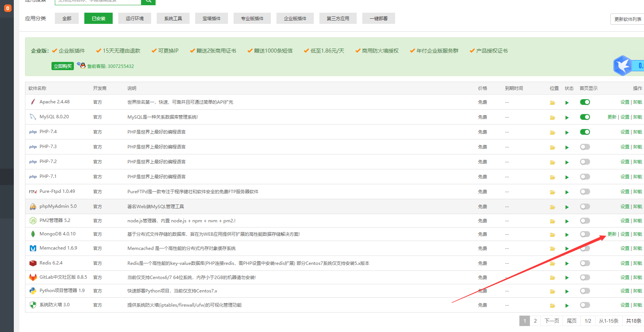Click 卸载 to uninstall Memcached 1.6.9
The image size is (644, 332).
click(x=638, y=248)
